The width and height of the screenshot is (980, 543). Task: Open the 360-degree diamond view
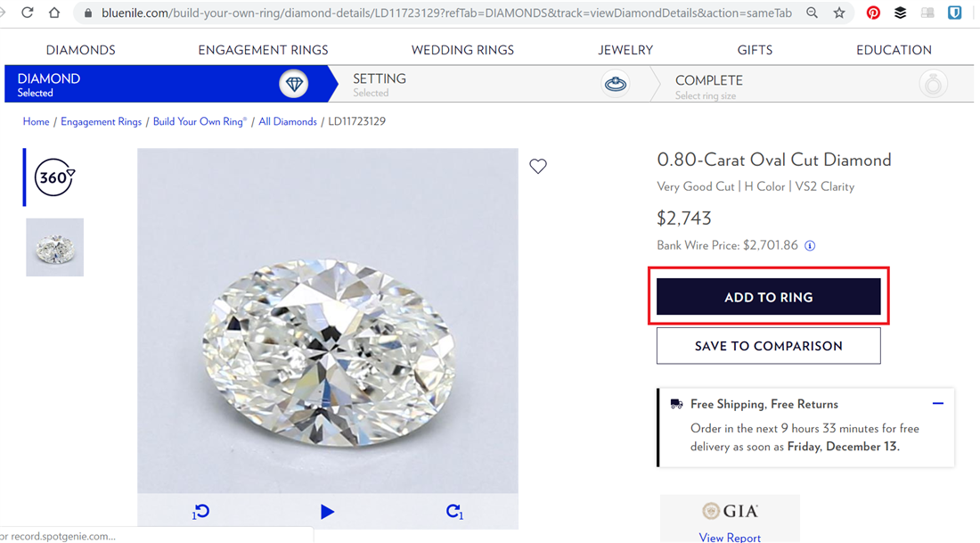click(x=53, y=177)
